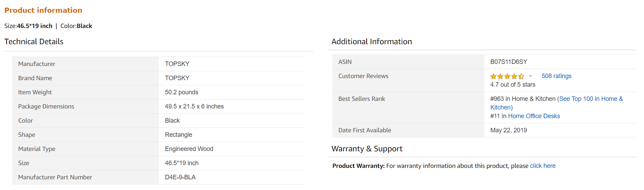Open the 508 ratings link
This screenshot has height=190, width=644.
pos(556,76)
